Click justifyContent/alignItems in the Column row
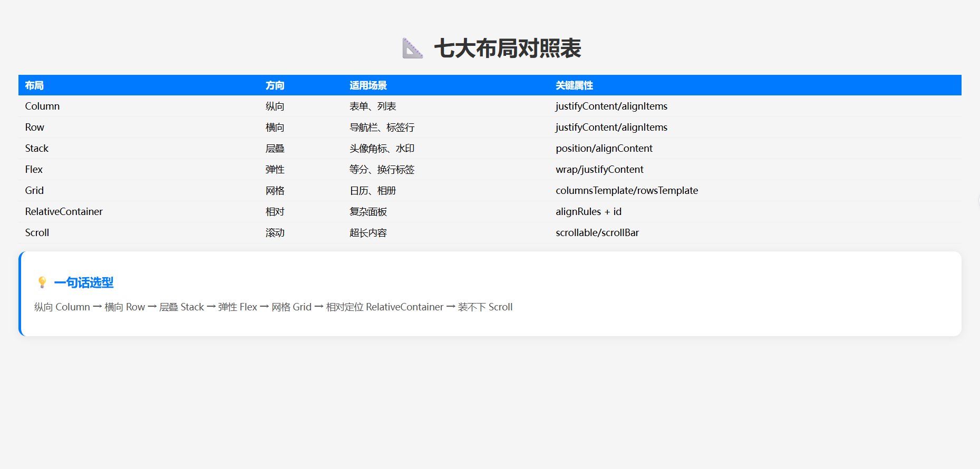Screen dimensions: 980x469 [x=612, y=106]
